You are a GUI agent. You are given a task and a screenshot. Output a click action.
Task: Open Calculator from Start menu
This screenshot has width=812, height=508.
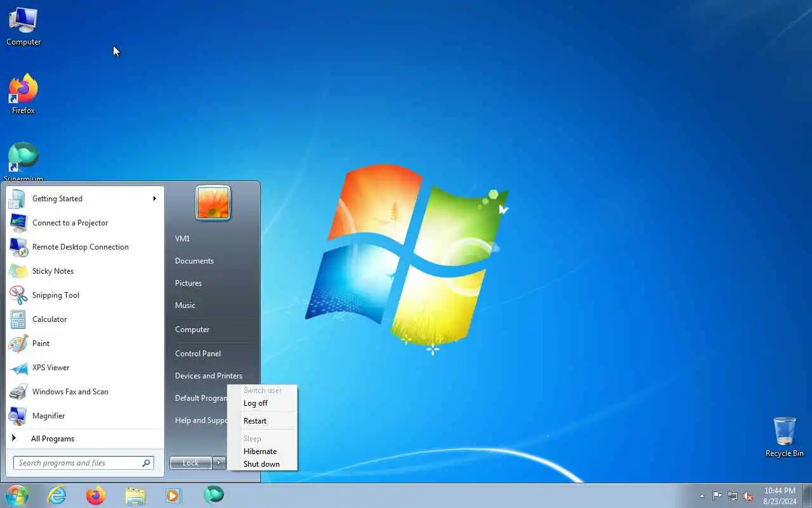[x=85, y=319]
